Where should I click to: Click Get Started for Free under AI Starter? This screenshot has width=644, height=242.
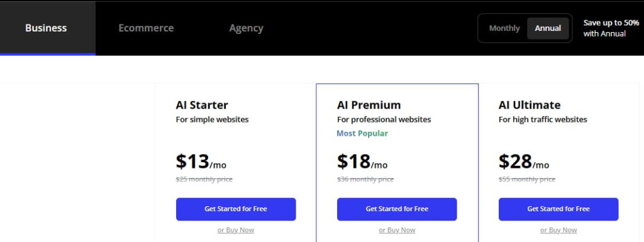[x=236, y=209]
